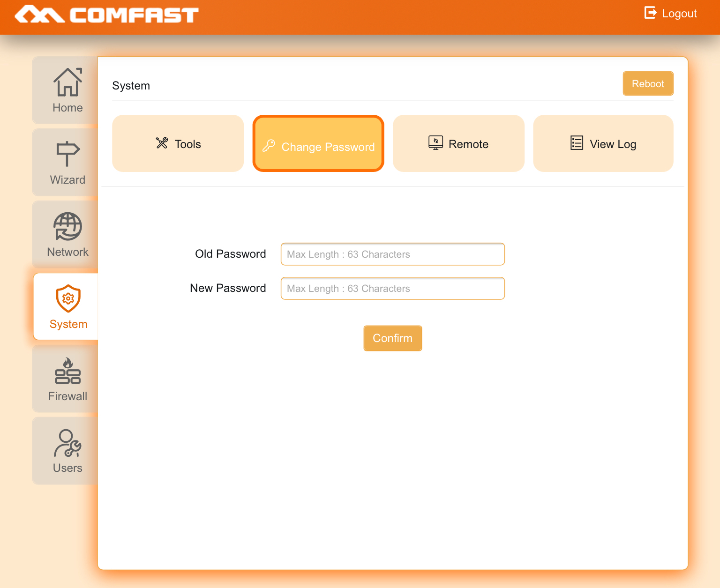The width and height of the screenshot is (720, 588).
Task: Click the View Log list icon
Action: click(x=577, y=143)
